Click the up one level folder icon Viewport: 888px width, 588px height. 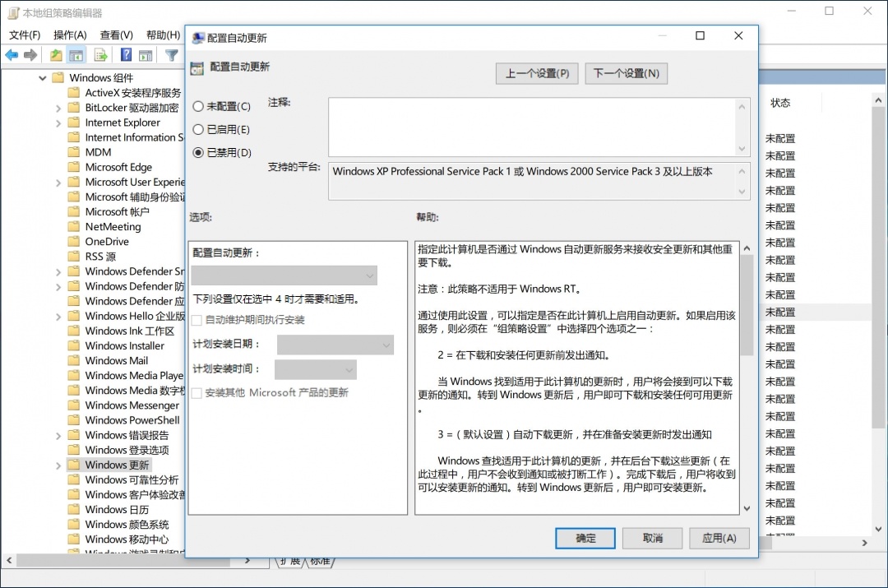coord(56,54)
